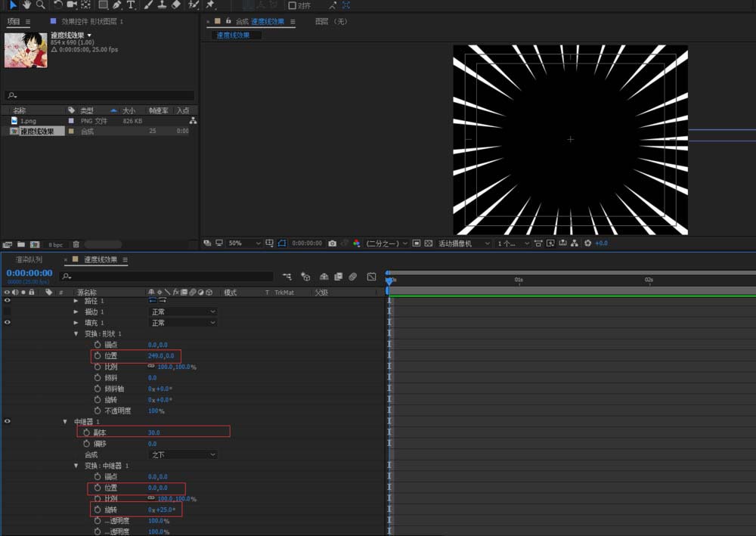Select the Hand tool in toolbar
Viewport: 756px width, 536px height.
coord(26,5)
